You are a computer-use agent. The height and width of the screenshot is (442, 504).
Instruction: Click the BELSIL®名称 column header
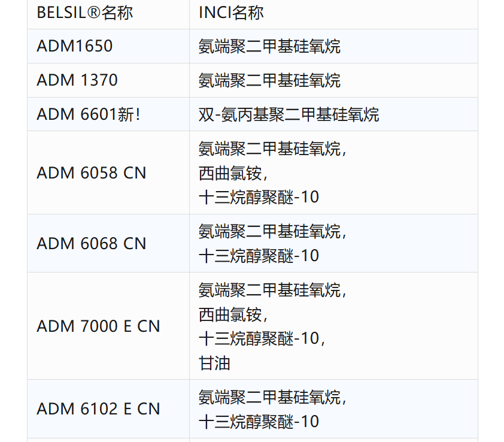click(x=85, y=13)
